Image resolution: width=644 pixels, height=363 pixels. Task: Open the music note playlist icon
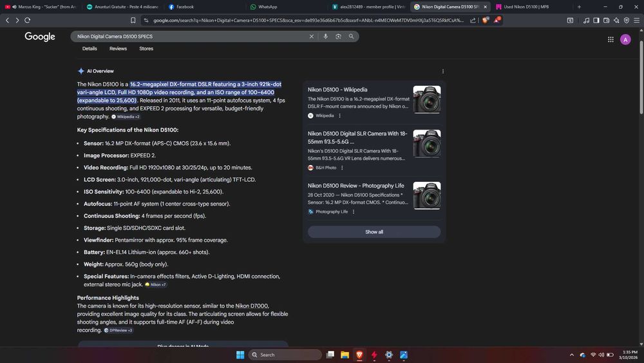coord(586,20)
